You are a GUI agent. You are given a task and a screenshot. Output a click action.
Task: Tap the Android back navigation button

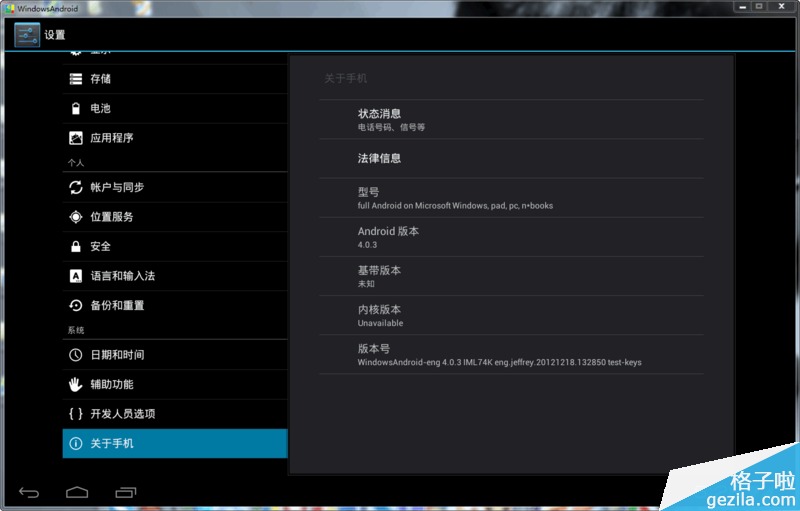click(x=29, y=492)
